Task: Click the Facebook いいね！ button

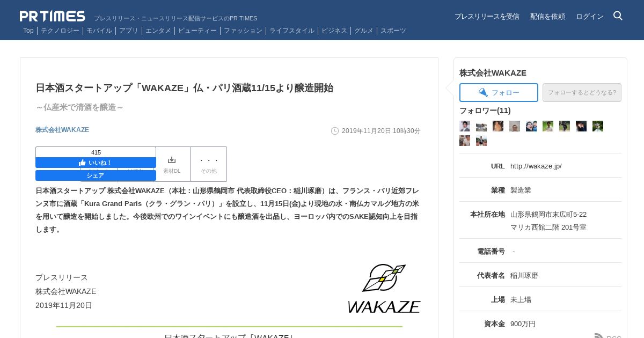Action: [96, 163]
